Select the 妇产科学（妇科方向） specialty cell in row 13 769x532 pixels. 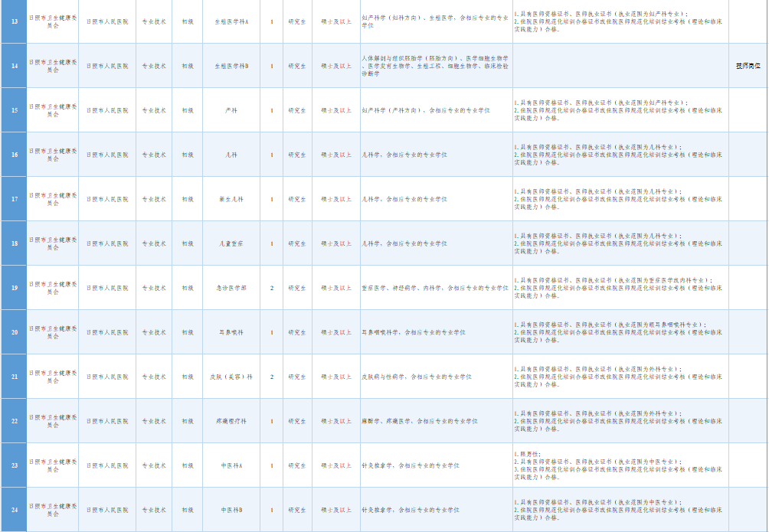[437, 21]
